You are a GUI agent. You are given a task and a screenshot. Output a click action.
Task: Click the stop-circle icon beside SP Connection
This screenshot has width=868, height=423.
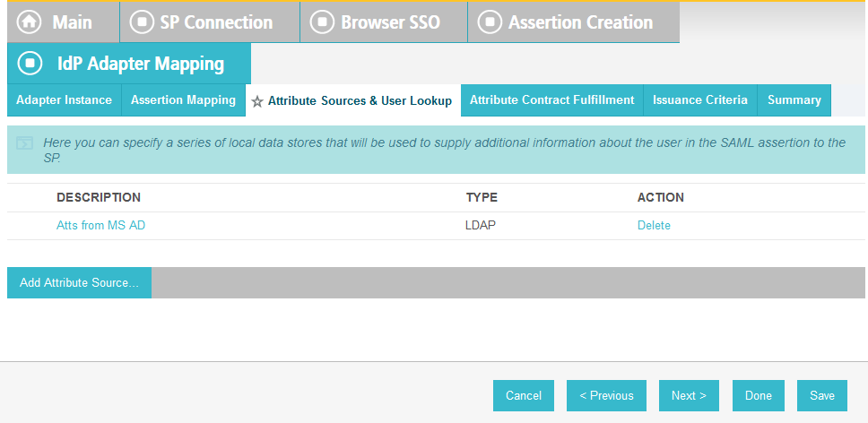coord(141,22)
